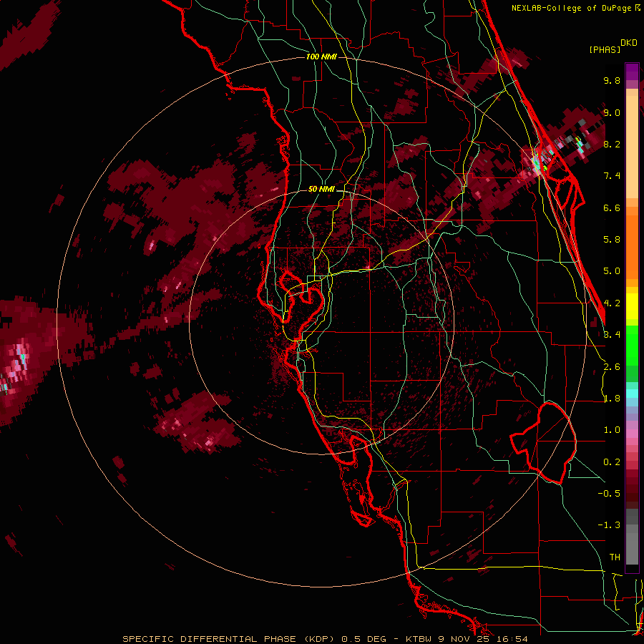Click the 100 NMI range ring label
This screenshot has width=644, height=644.
pyautogui.click(x=321, y=57)
